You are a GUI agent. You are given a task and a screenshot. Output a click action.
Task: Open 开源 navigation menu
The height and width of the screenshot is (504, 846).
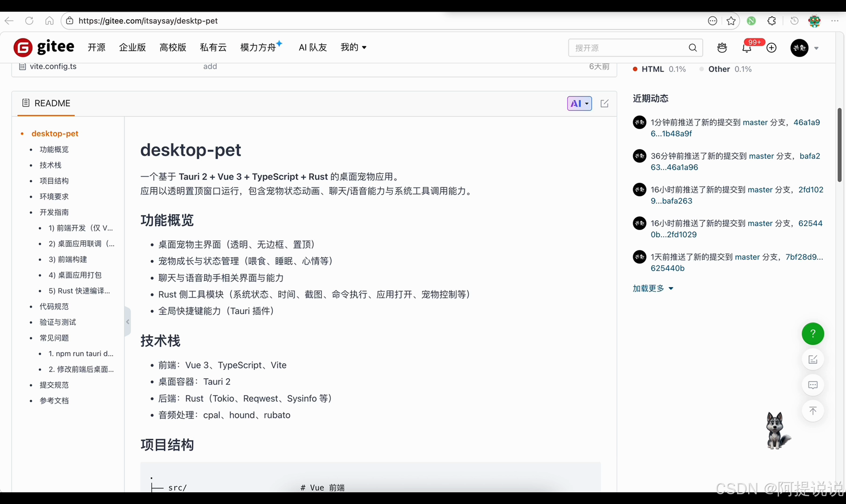point(97,47)
